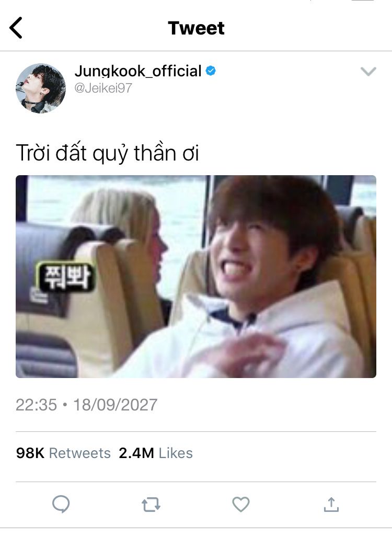Open the tweet options chevron
The height and width of the screenshot is (537, 392).
tap(368, 71)
